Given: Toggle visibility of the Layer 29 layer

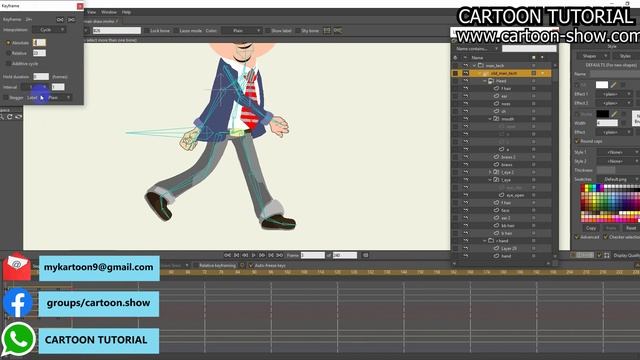Looking at the screenshot, I should tap(466, 248).
